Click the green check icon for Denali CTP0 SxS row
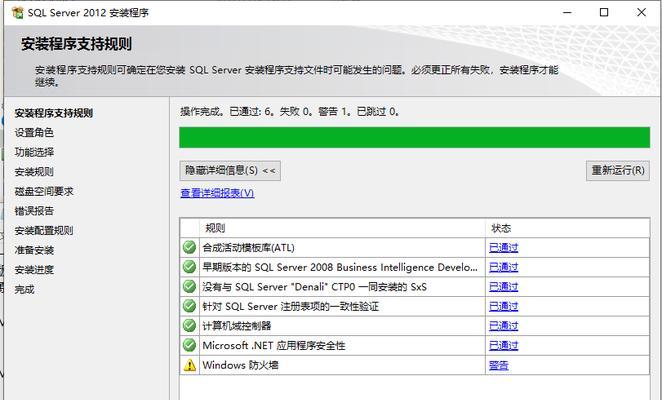This screenshot has height=400, width=662. [x=189, y=286]
